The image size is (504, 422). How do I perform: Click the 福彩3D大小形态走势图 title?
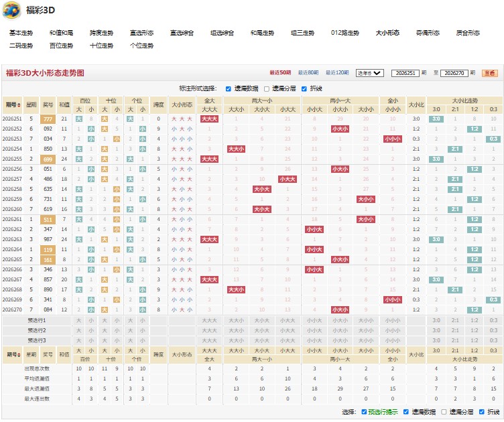(x=45, y=73)
